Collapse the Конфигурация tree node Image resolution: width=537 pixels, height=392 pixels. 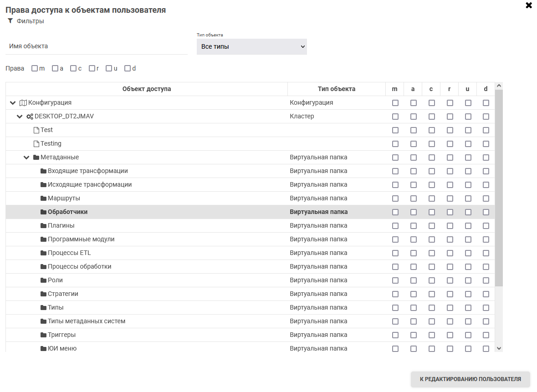tap(13, 103)
